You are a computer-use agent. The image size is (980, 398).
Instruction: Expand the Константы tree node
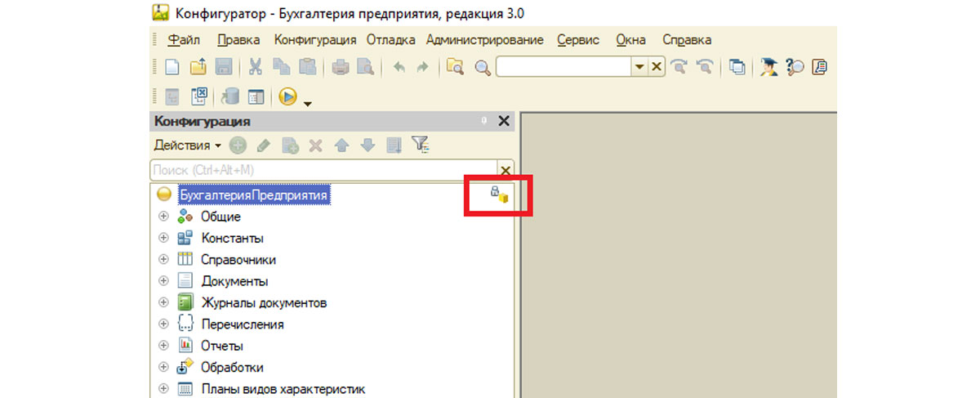[x=163, y=238]
